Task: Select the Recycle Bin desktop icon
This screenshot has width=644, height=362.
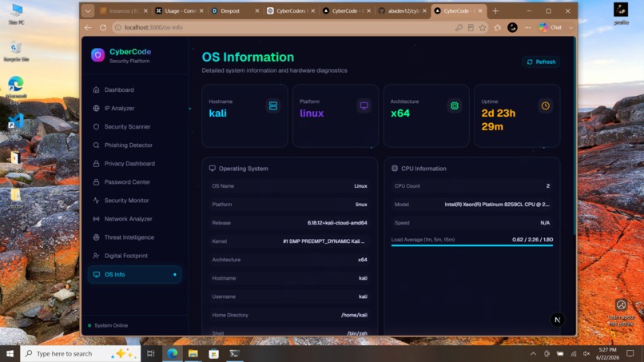Action: tap(16, 52)
